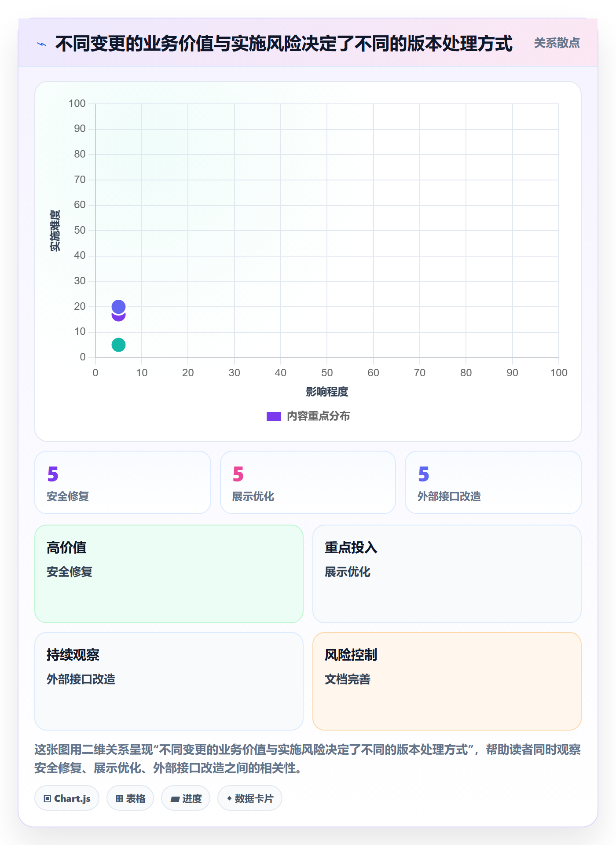Click the 内容重点分布 legend label
616x845 pixels.
click(318, 416)
